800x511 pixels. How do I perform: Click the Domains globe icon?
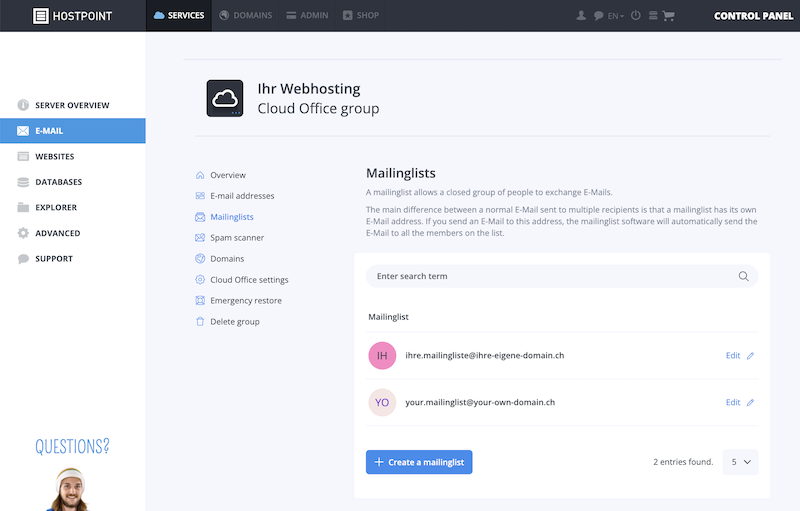(x=200, y=259)
